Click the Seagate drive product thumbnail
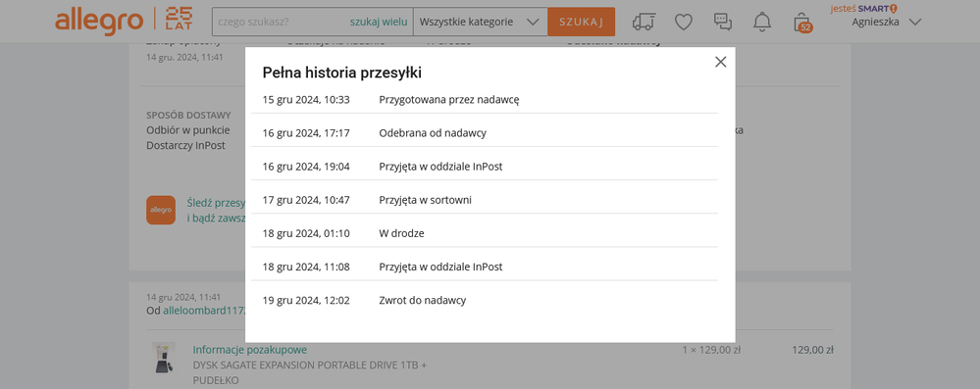This screenshot has height=389, width=980. (x=164, y=358)
